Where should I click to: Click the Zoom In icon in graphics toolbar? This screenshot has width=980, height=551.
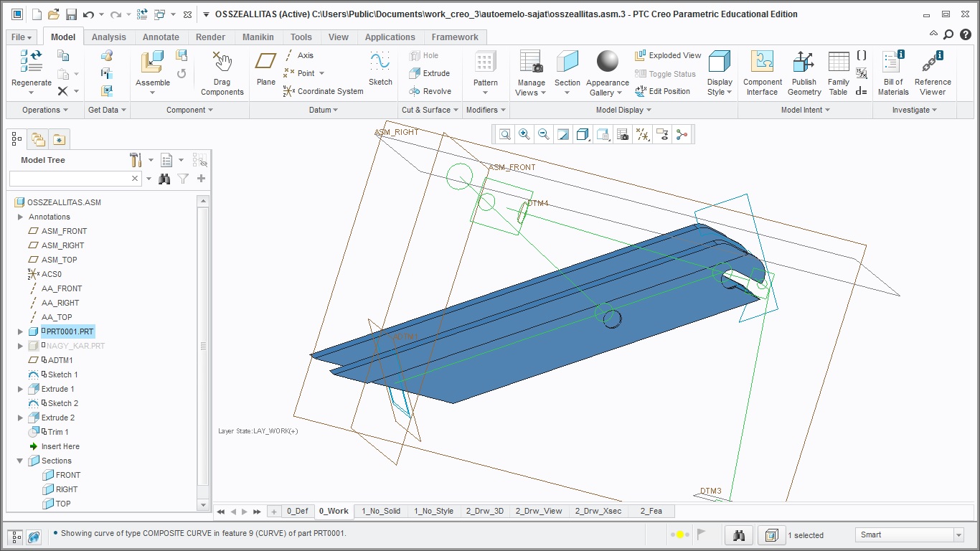[x=524, y=134]
